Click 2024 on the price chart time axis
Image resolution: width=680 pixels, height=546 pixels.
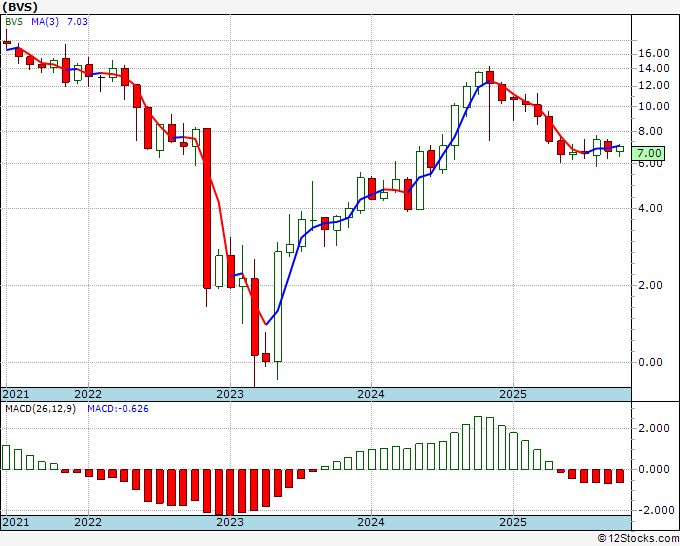click(x=371, y=394)
